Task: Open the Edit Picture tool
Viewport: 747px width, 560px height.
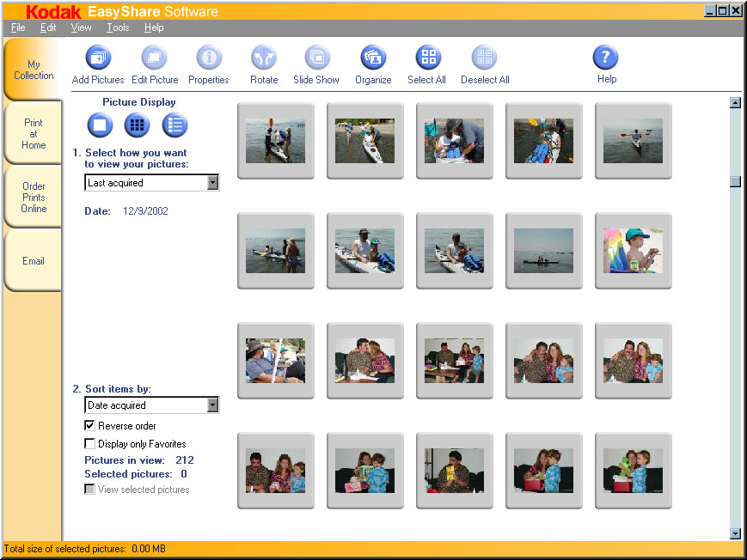Action: click(x=155, y=58)
